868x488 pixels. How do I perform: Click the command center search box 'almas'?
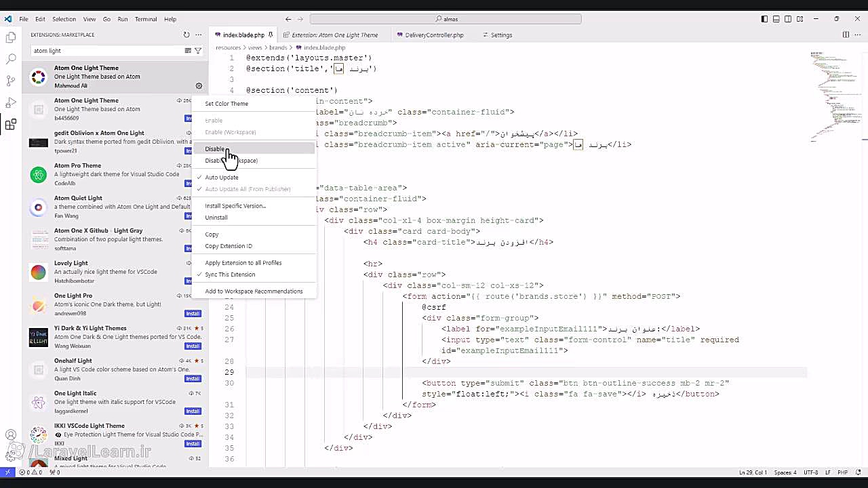[x=446, y=19]
